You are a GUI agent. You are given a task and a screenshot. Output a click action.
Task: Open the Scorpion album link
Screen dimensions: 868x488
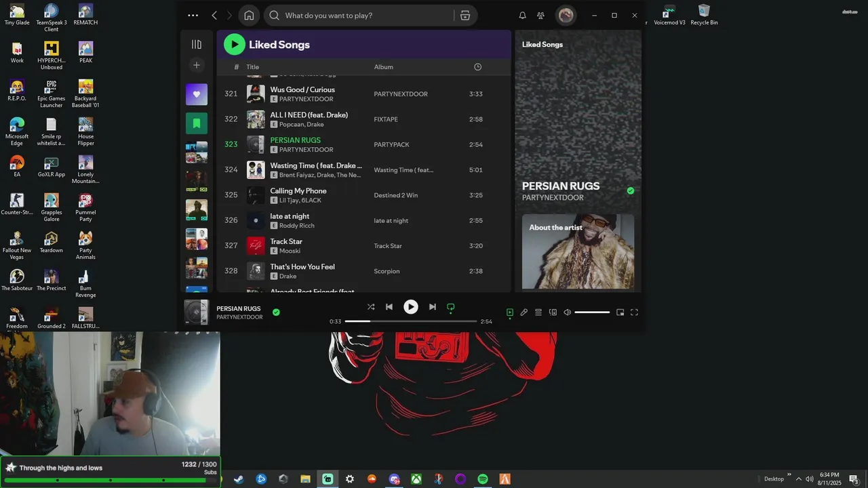point(387,271)
